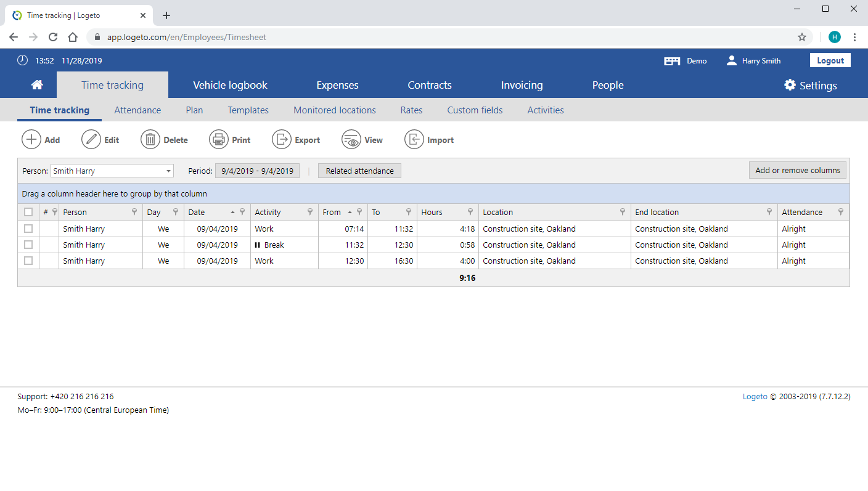Image resolution: width=868 pixels, height=491 pixels.
Task: Open Settings gear icon
Action: click(790, 85)
